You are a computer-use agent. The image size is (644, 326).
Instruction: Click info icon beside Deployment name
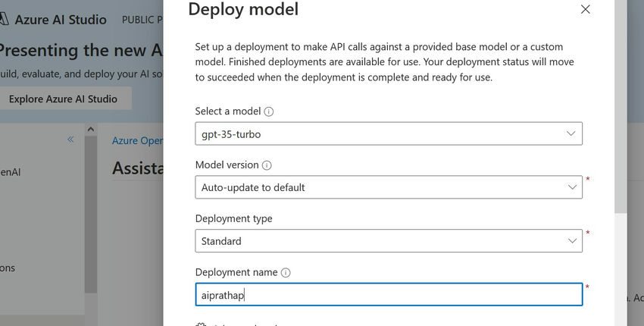pos(286,273)
